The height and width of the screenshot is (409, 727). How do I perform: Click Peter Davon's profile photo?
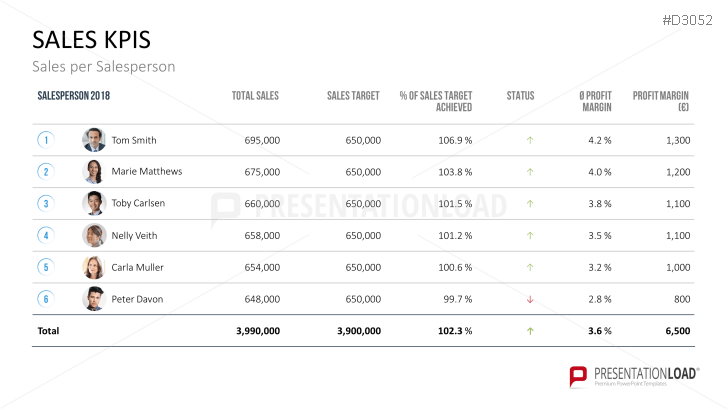point(94,299)
